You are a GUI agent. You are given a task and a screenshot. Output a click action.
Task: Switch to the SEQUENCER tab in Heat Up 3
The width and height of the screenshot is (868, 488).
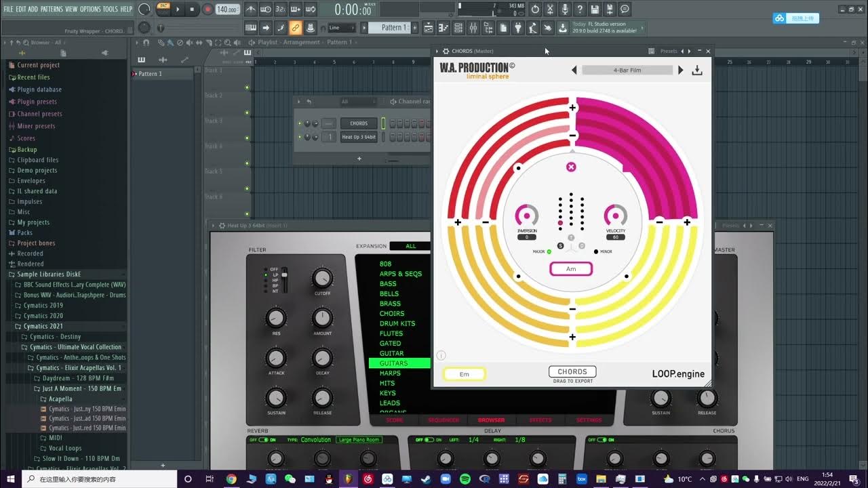(x=443, y=420)
